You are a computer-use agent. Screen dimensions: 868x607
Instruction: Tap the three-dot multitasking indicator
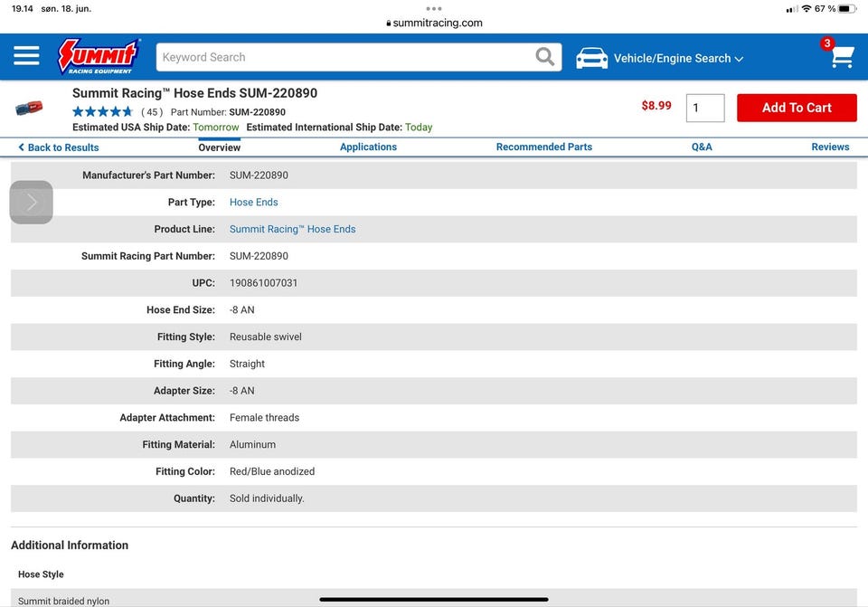tap(434, 8)
